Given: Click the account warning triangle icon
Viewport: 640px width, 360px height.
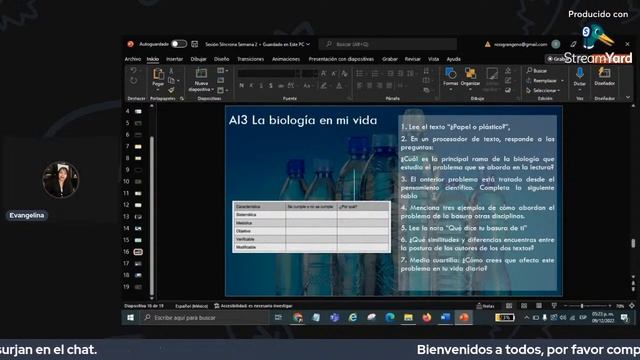Looking at the screenshot, I should click(487, 44).
